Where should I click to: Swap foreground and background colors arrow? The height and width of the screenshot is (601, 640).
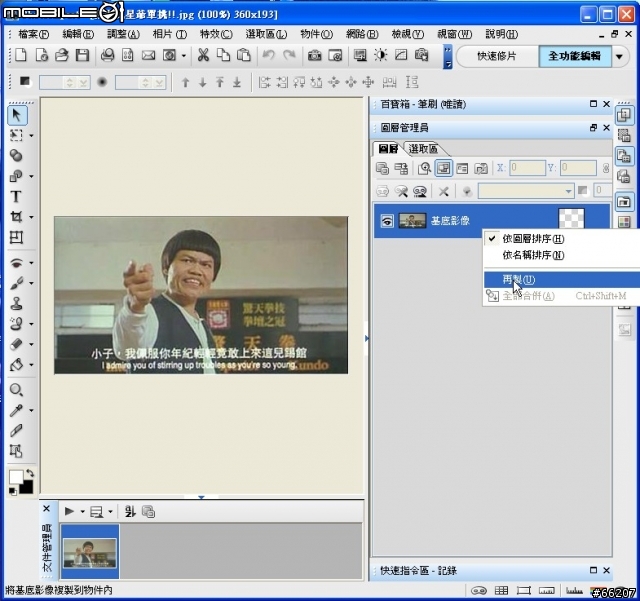[30, 473]
